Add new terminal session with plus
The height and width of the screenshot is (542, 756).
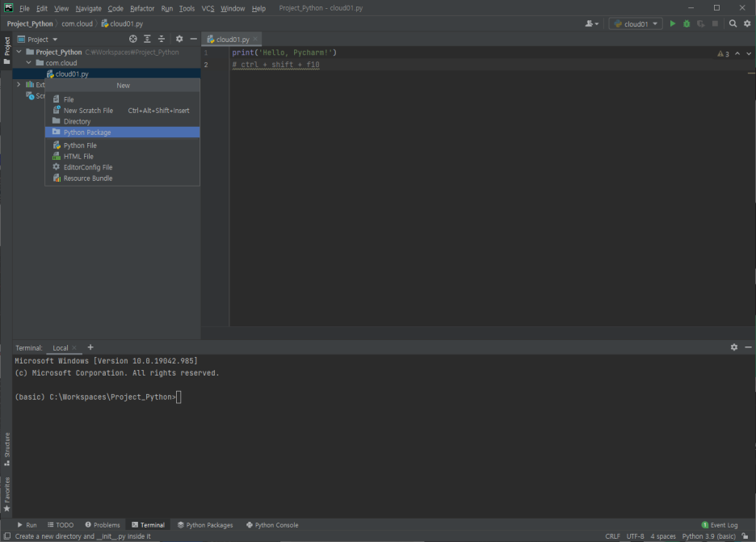(x=90, y=347)
